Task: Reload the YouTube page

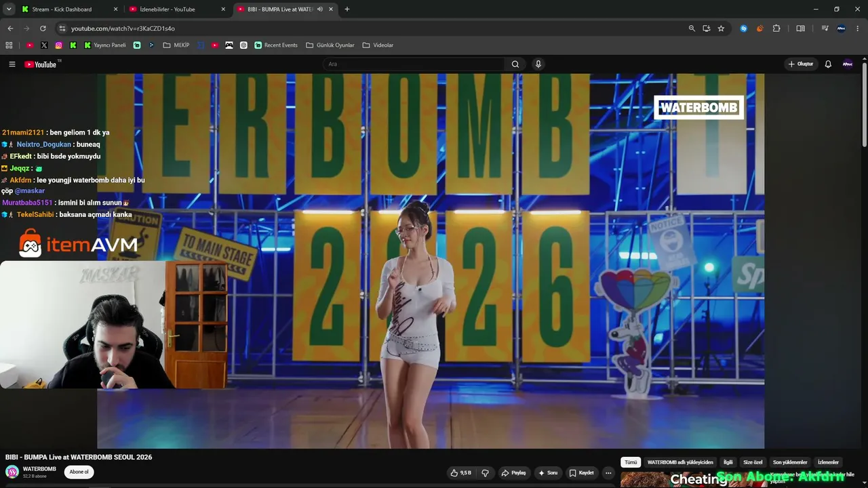Action: coord(43,28)
